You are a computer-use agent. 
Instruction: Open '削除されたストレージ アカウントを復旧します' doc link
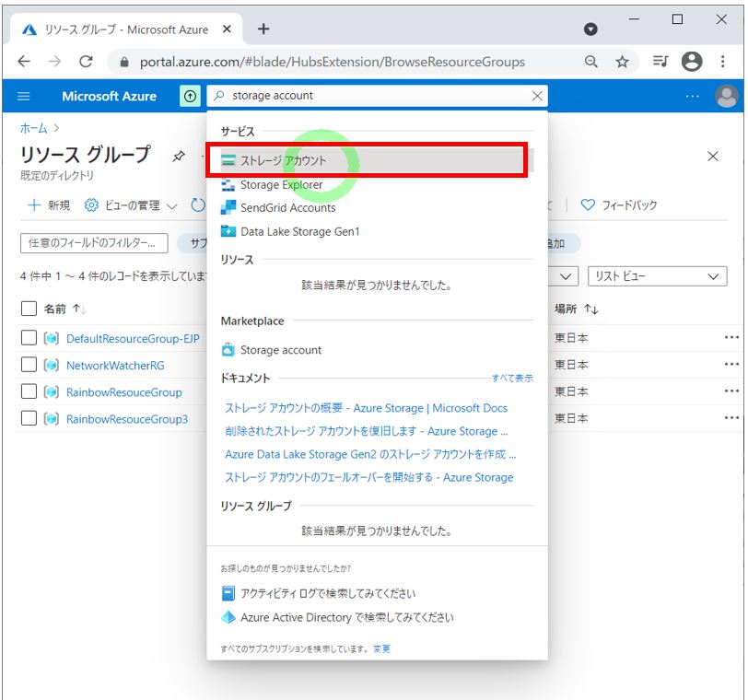pyautogui.click(x=367, y=432)
